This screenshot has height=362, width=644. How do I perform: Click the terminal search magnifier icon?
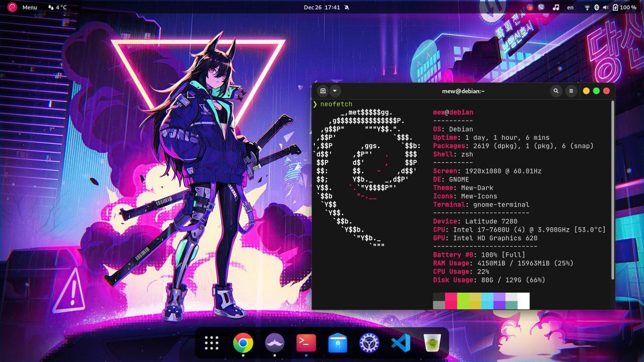556,91
